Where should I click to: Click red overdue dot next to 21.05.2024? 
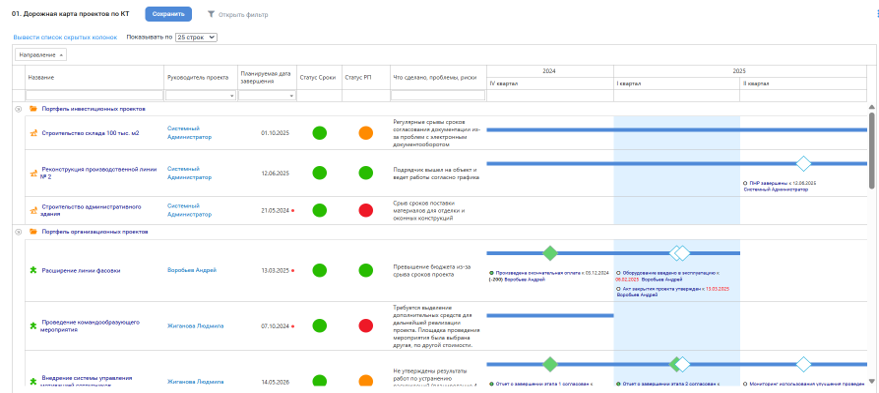coord(293,211)
